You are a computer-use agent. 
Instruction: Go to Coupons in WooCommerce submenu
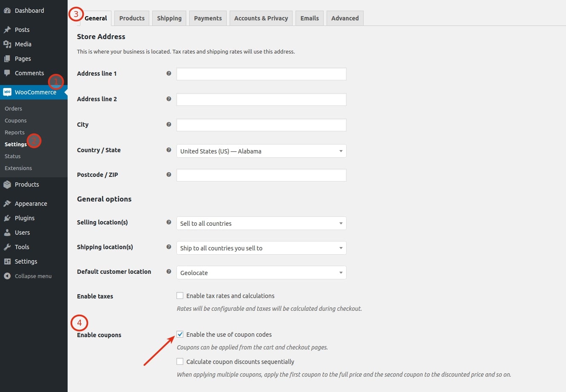point(16,121)
